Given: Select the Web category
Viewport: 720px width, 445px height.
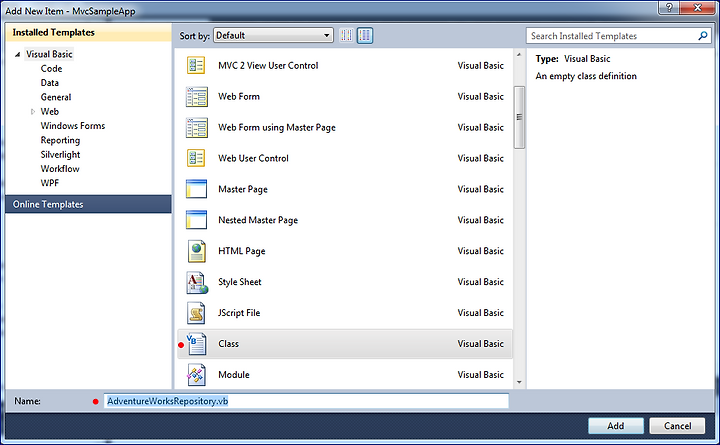Looking at the screenshot, I should click(50, 111).
